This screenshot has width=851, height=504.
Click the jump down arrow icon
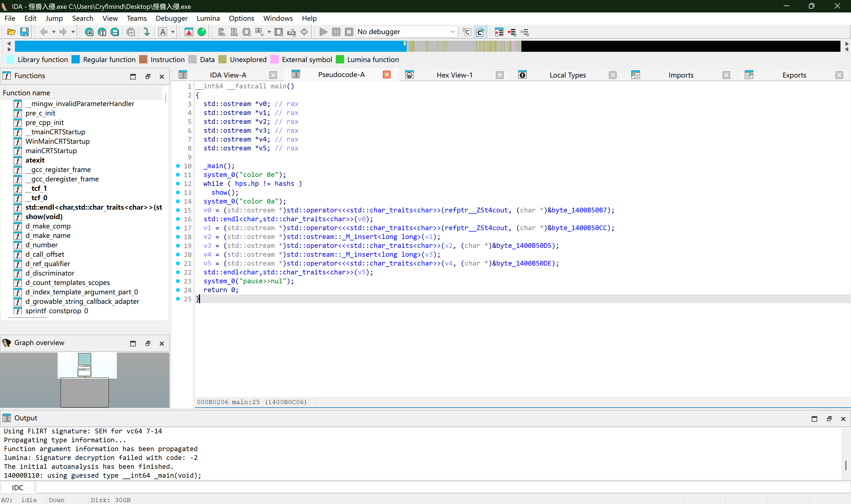coord(147,32)
